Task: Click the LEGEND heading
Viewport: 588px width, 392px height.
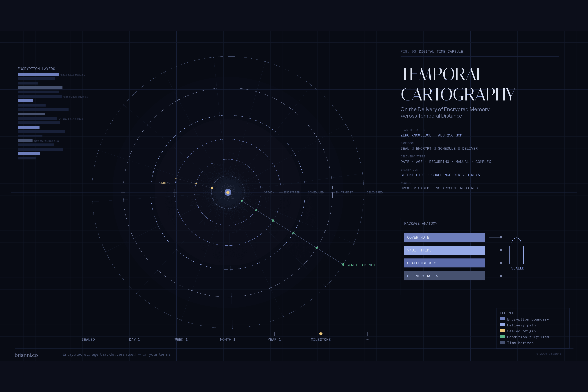Action: click(x=506, y=313)
